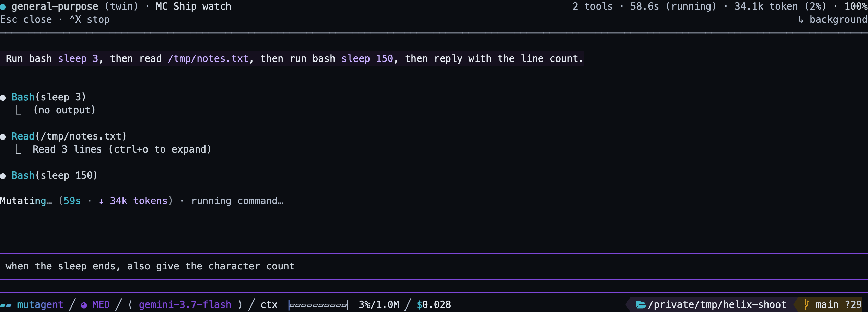Click the down arrow before 34k tokens

pos(101,201)
